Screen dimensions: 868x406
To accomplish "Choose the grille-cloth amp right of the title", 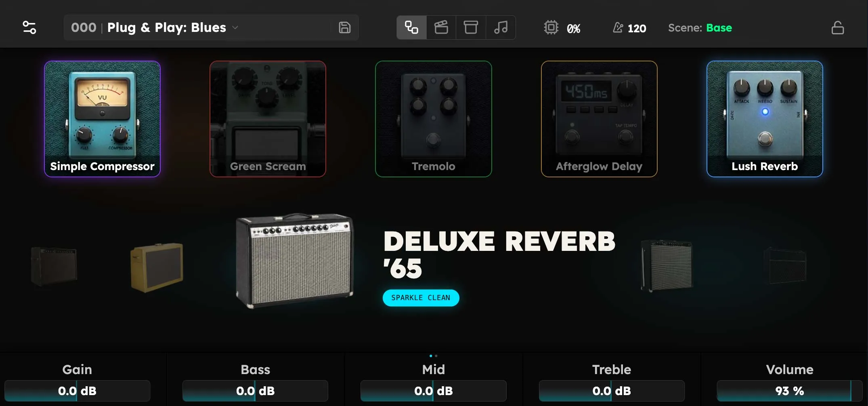I will click(x=667, y=265).
